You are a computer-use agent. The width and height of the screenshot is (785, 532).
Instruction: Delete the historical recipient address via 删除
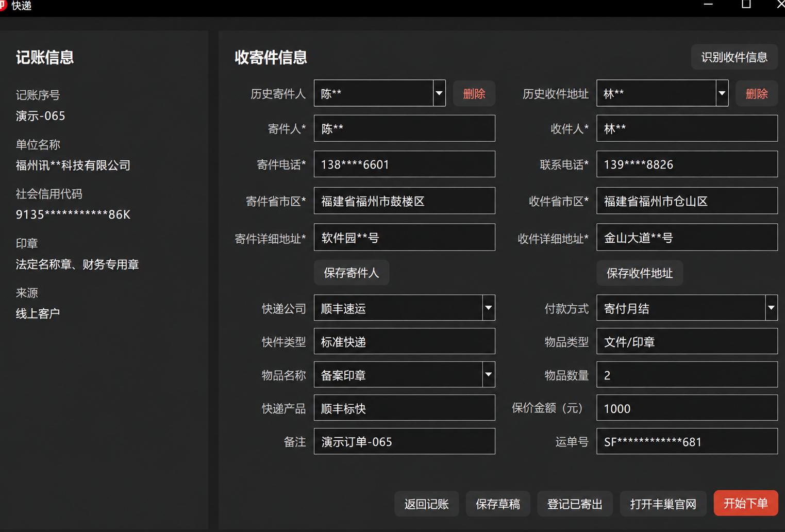pyautogui.click(x=757, y=93)
